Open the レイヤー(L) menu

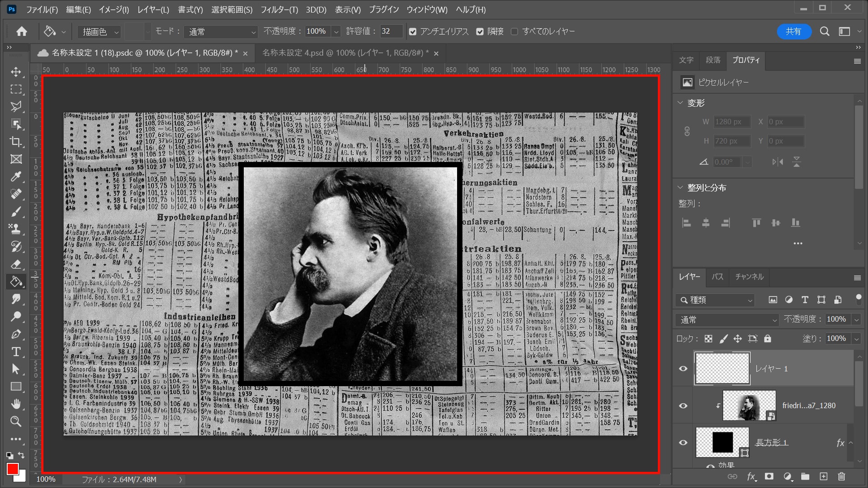coord(153,9)
